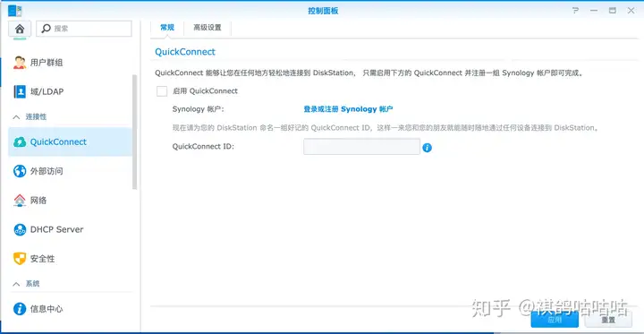Viewport: 644px width, 334px height.
Task: Collapse the 连接性 section
Action: (16, 117)
